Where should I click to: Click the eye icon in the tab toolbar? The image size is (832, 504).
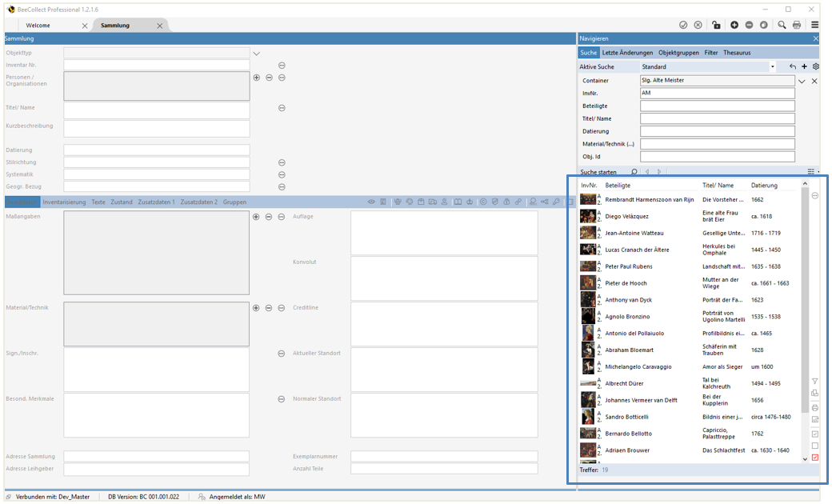[371, 202]
